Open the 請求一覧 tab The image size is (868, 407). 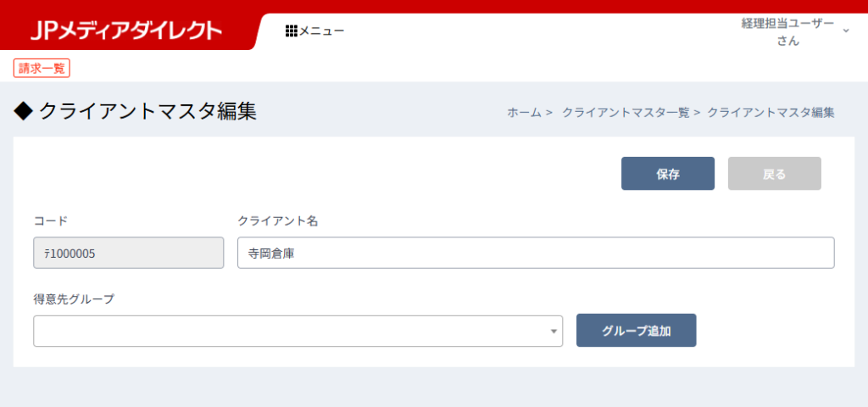tap(42, 69)
